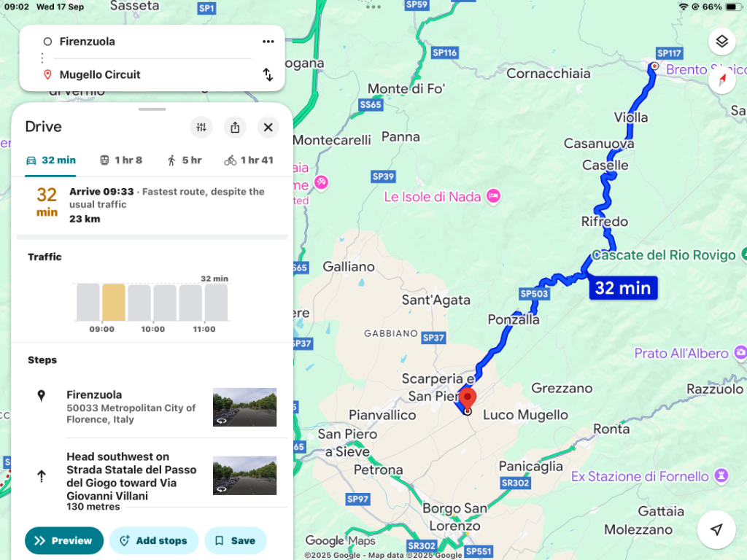
Task: Open route options filter icon
Action: click(201, 127)
